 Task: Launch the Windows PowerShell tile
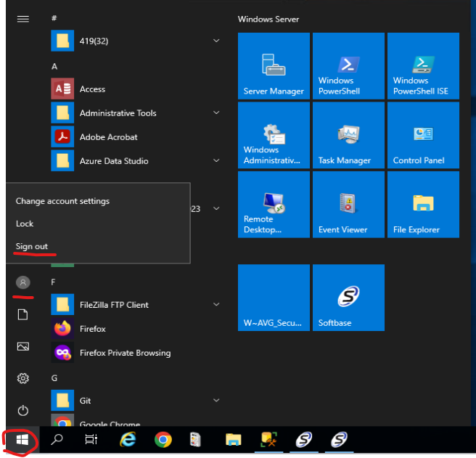[348, 66]
